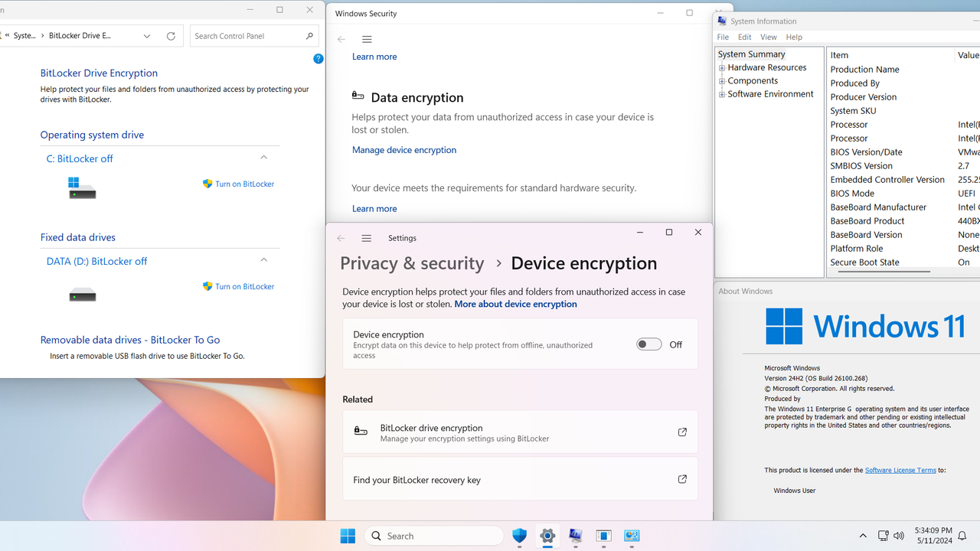Open the Help menu in System Information
980x551 pixels.
point(794,37)
